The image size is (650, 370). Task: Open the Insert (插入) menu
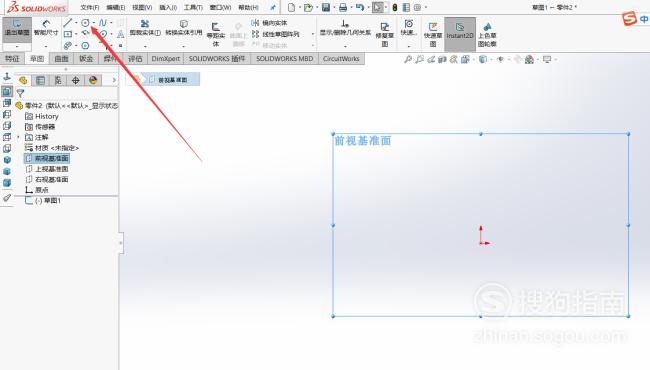168,7
